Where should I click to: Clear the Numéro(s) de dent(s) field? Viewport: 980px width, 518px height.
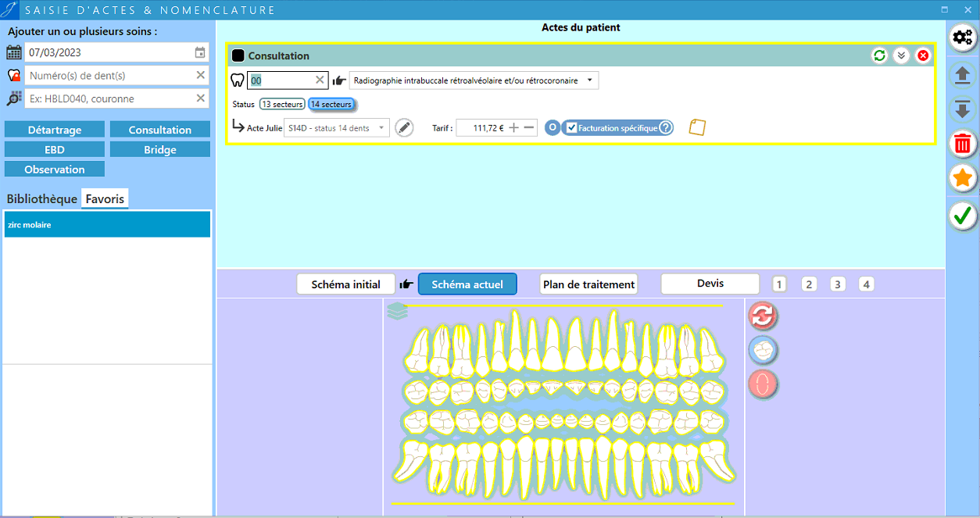pos(201,75)
